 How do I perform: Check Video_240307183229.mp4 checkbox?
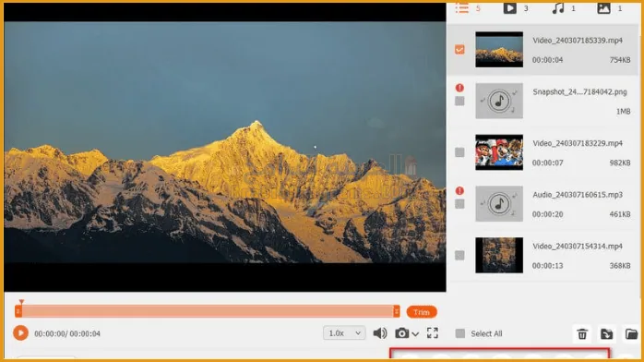coord(460,152)
